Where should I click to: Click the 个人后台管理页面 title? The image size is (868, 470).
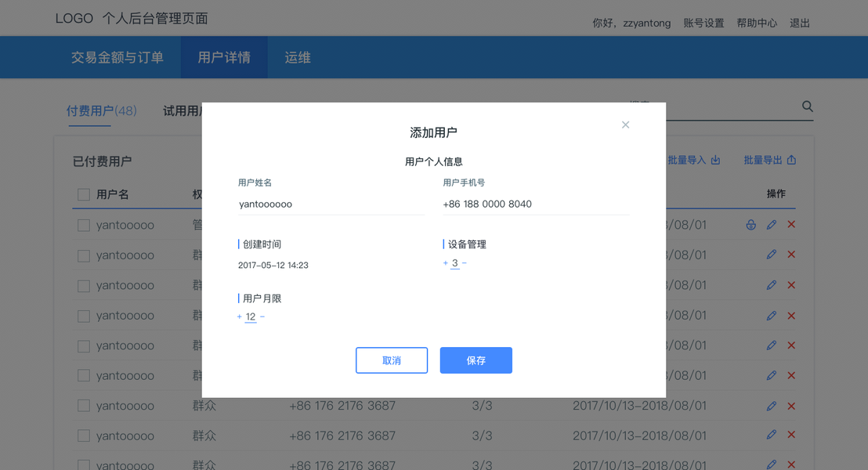[x=155, y=18]
